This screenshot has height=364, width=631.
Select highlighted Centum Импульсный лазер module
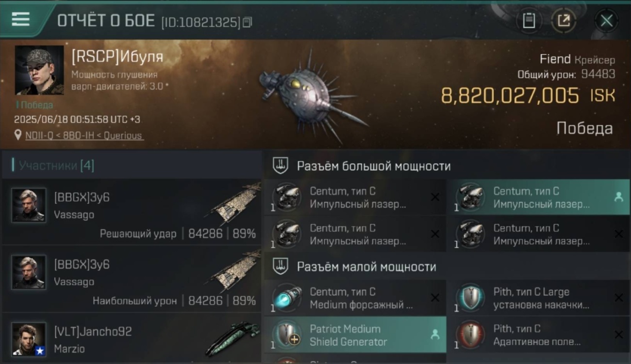pyautogui.click(x=538, y=198)
